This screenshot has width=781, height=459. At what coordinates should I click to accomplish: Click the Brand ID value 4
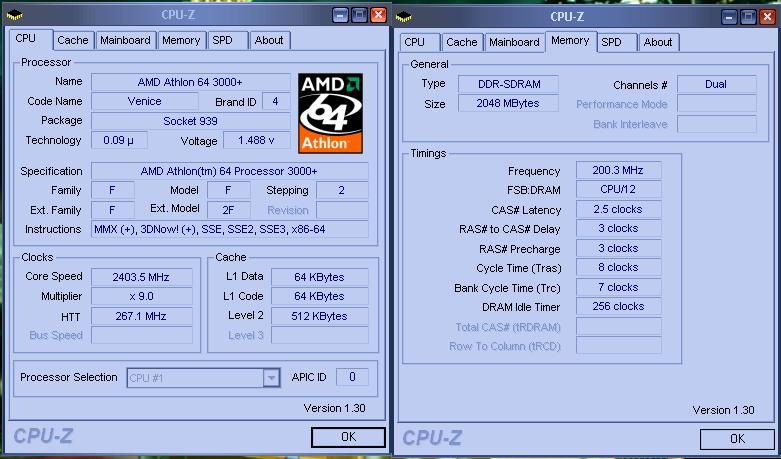tap(276, 102)
